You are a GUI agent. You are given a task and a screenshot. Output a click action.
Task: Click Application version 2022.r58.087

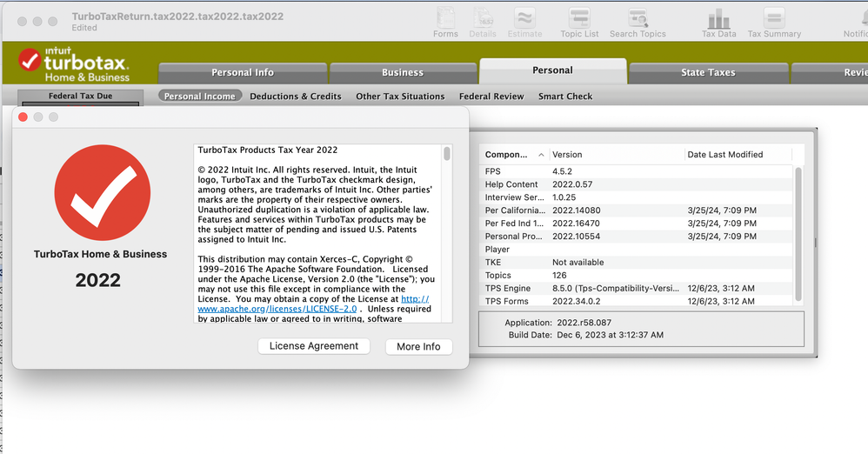tap(584, 322)
